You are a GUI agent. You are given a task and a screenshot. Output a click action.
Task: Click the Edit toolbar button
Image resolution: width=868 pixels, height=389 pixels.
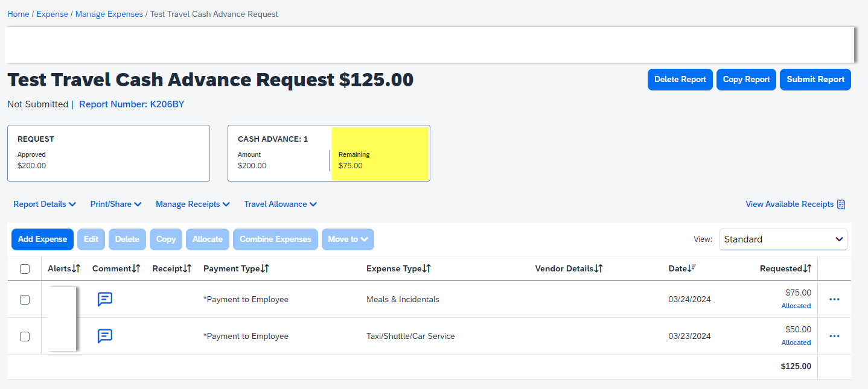coord(91,239)
